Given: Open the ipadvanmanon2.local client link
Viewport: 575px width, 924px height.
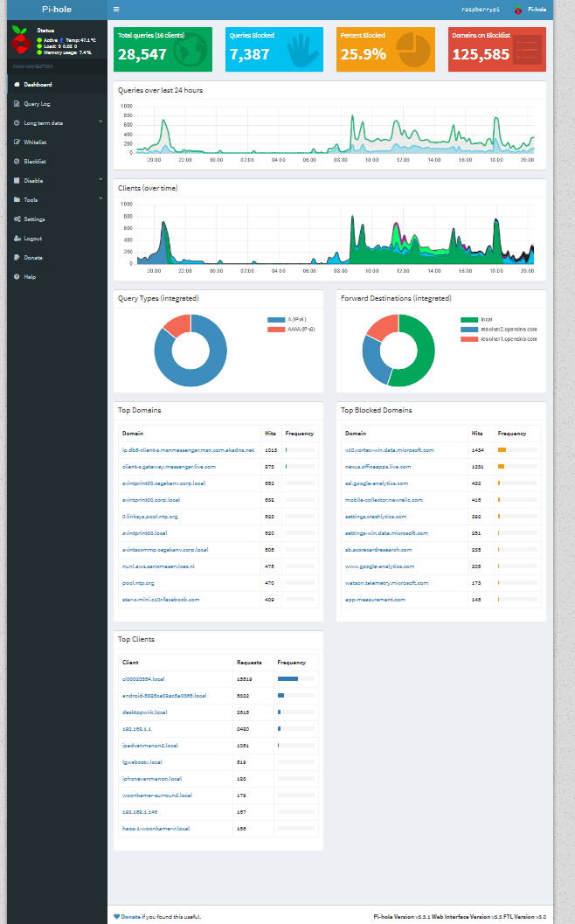Looking at the screenshot, I should coord(150,746).
